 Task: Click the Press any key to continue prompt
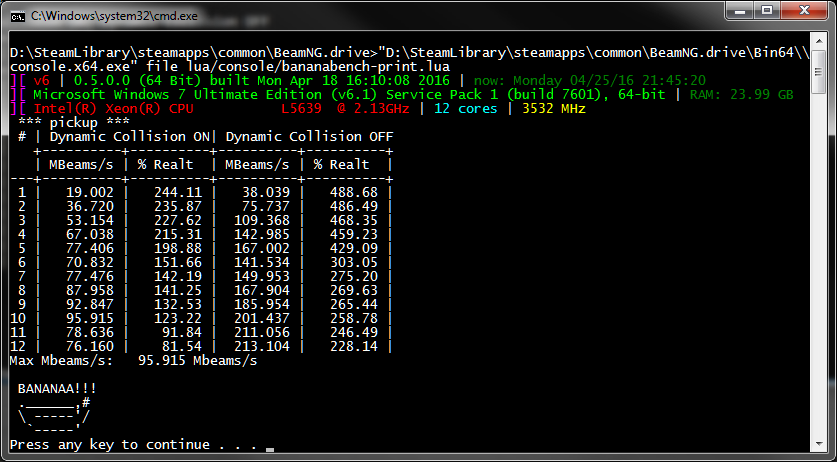coord(133,444)
